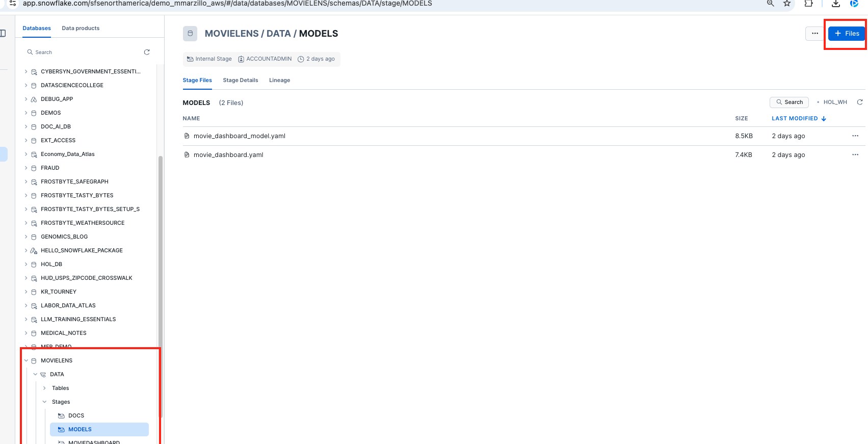868x444 pixels.
Task: Sort by NAME column header
Action: [191, 119]
